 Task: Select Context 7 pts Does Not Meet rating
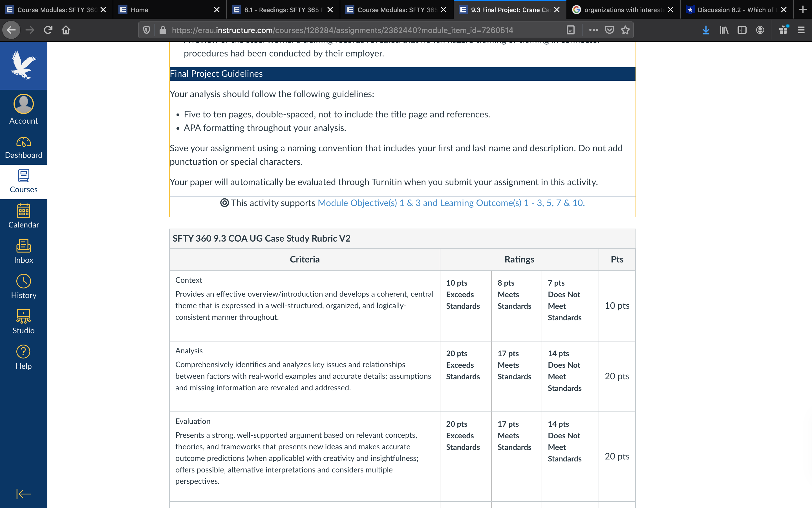570,306
